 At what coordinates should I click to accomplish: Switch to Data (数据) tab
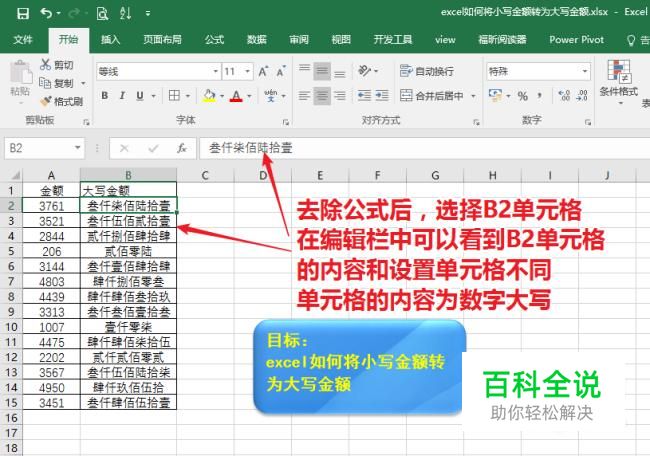(256, 40)
